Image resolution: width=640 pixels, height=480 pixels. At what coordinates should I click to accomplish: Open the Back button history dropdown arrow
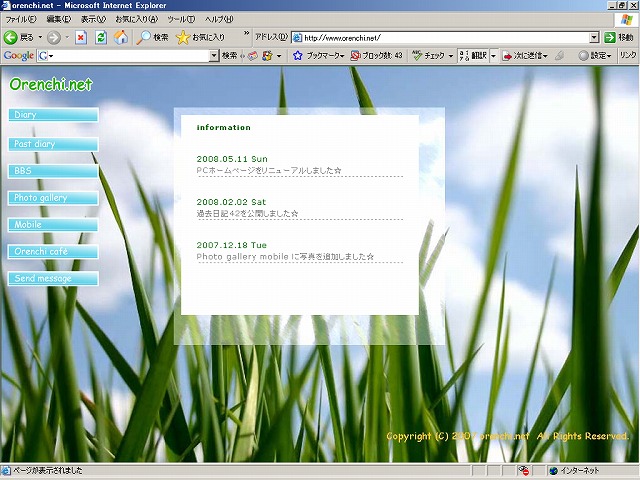[40, 38]
